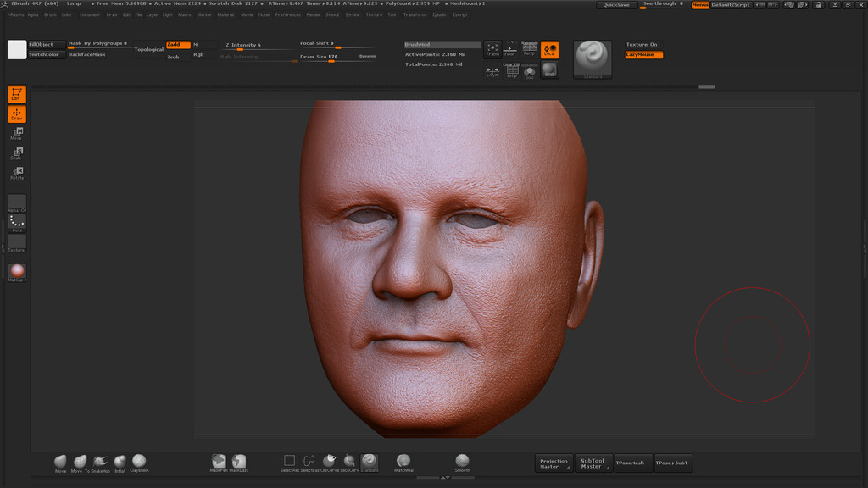
Task: Toggle BackfaceMask option
Action: [x=87, y=55]
